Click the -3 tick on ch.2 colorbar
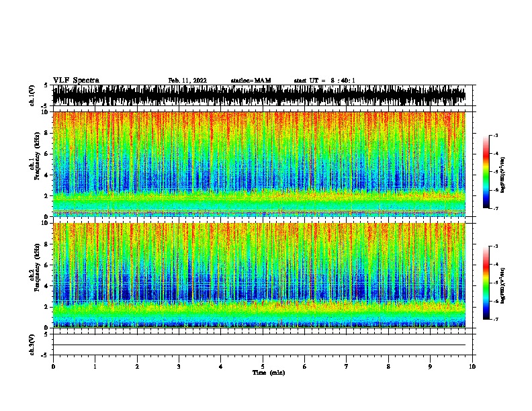 click(x=495, y=246)
